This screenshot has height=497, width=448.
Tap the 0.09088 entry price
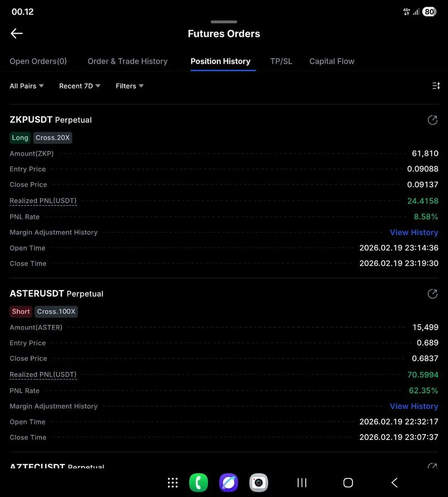pyautogui.click(x=423, y=169)
